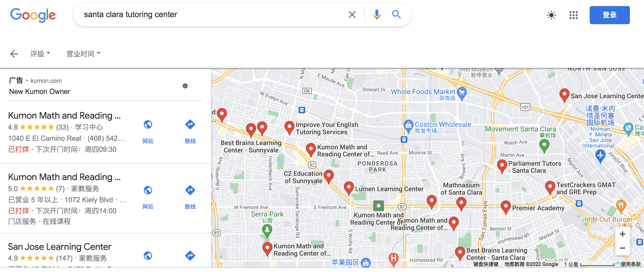Go back using the left arrow
Image resolution: width=644 pixels, height=272 pixels.
[14, 54]
